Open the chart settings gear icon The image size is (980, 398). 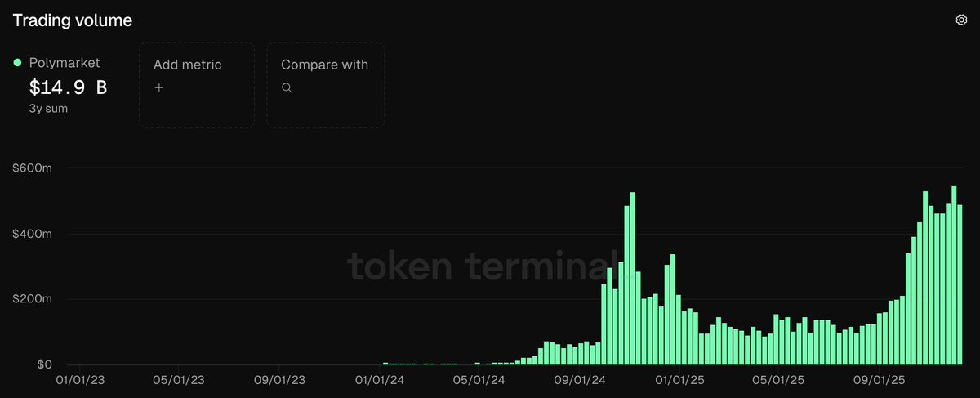pyautogui.click(x=961, y=20)
